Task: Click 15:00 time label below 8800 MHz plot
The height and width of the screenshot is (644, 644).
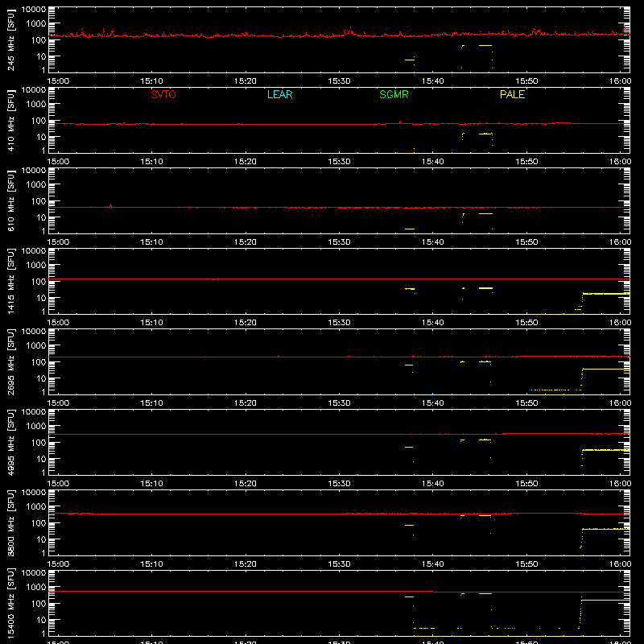Action: tap(58, 564)
